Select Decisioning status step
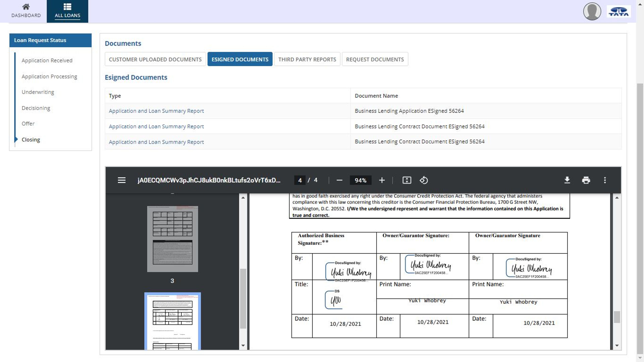The height and width of the screenshot is (362, 644). [x=36, y=108]
